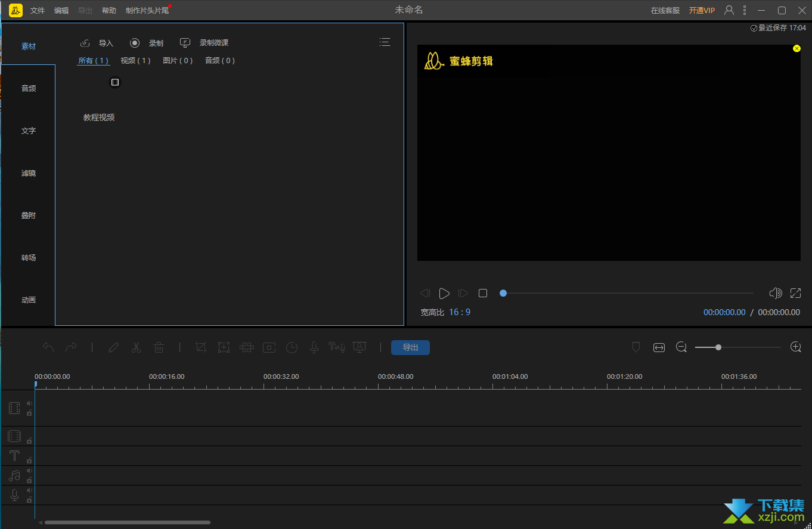Toggle the material list view icon
The width and height of the screenshot is (812, 529).
click(385, 42)
